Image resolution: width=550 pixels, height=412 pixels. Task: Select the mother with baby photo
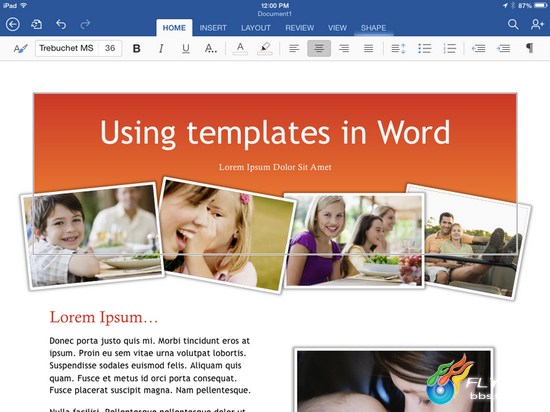(x=394, y=380)
